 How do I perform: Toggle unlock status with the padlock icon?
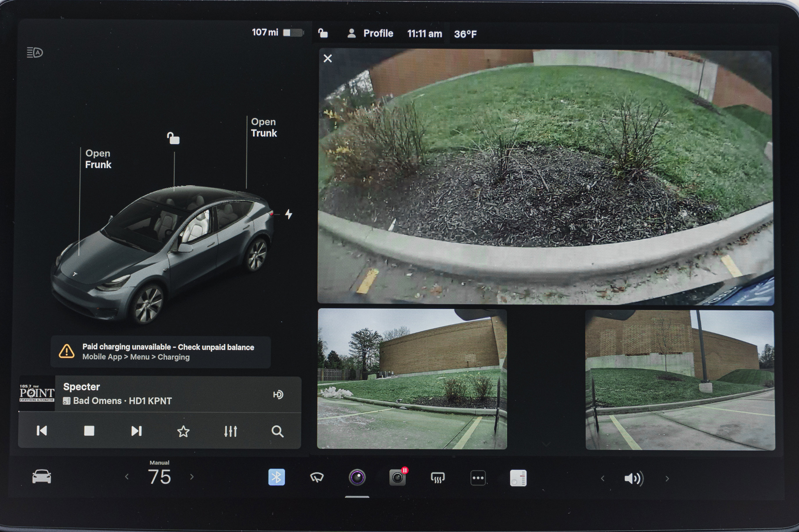(x=323, y=33)
